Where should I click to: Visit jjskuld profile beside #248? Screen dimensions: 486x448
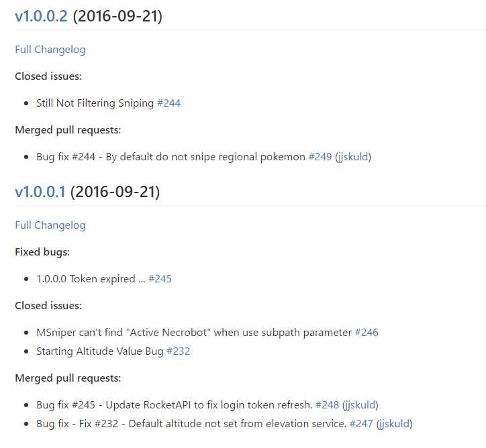point(360,405)
